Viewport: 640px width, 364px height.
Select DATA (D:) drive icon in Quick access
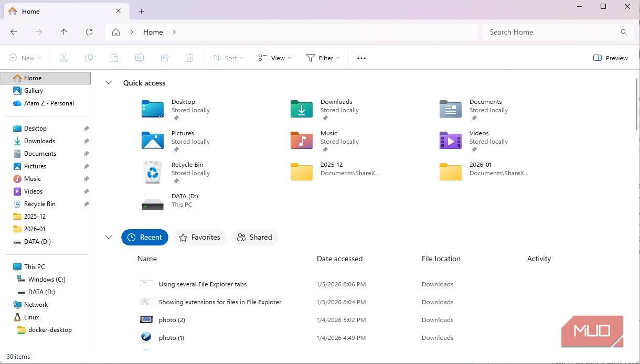(153, 204)
